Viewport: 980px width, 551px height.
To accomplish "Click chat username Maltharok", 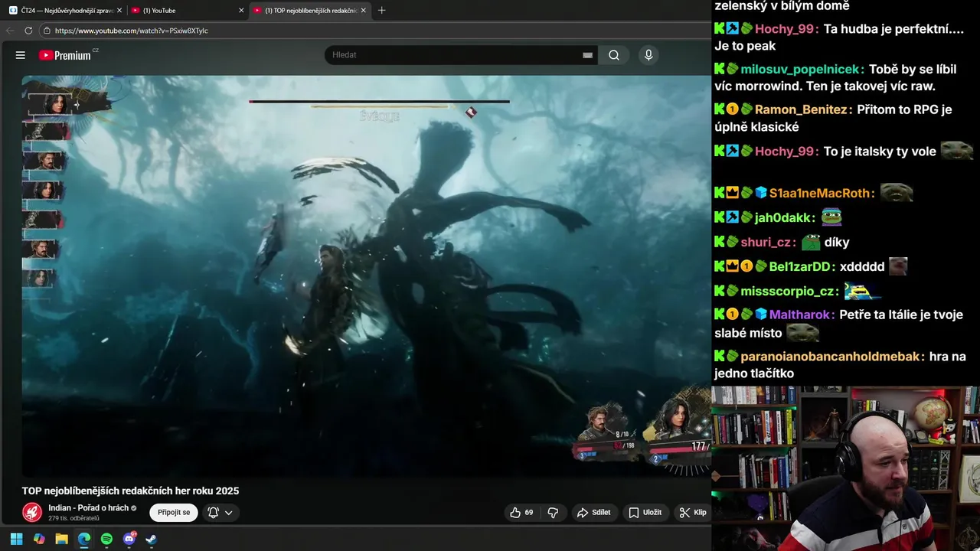I will point(800,315).
